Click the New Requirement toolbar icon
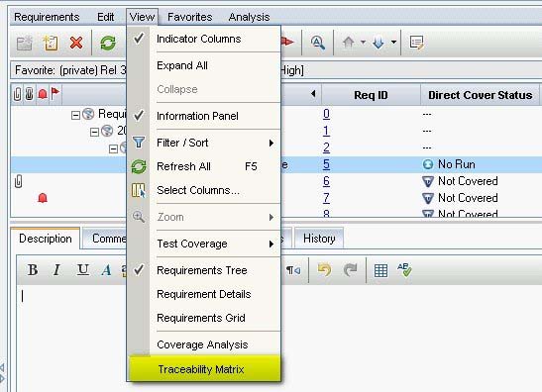 point(51,44)
